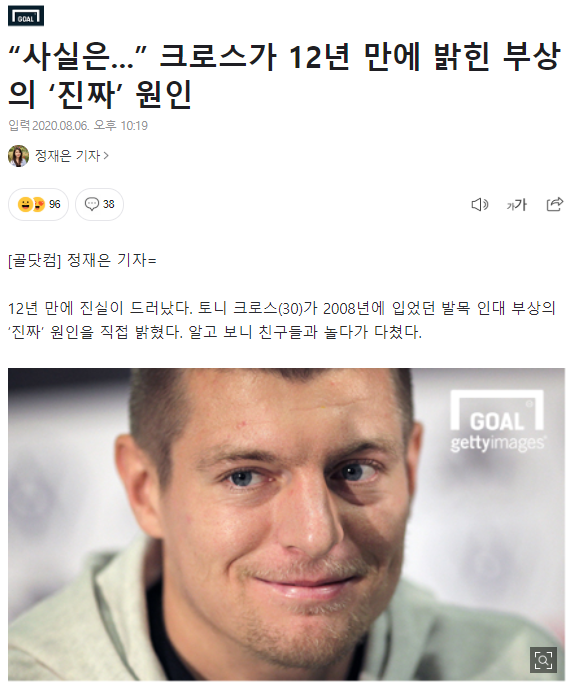Click GOAL gettyimages watermark on photo
This screenshot has width=574, height=697.
pos(497,421)
